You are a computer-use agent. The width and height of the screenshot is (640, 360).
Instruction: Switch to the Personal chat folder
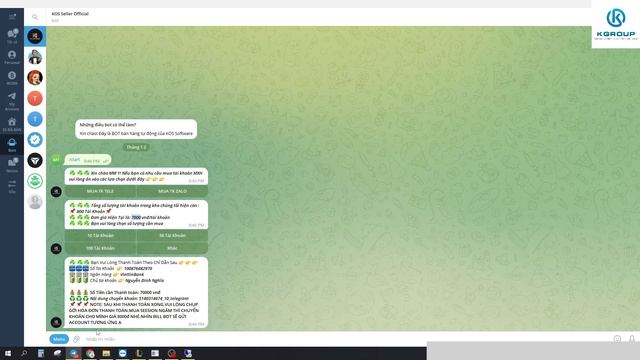click(12, 57)
